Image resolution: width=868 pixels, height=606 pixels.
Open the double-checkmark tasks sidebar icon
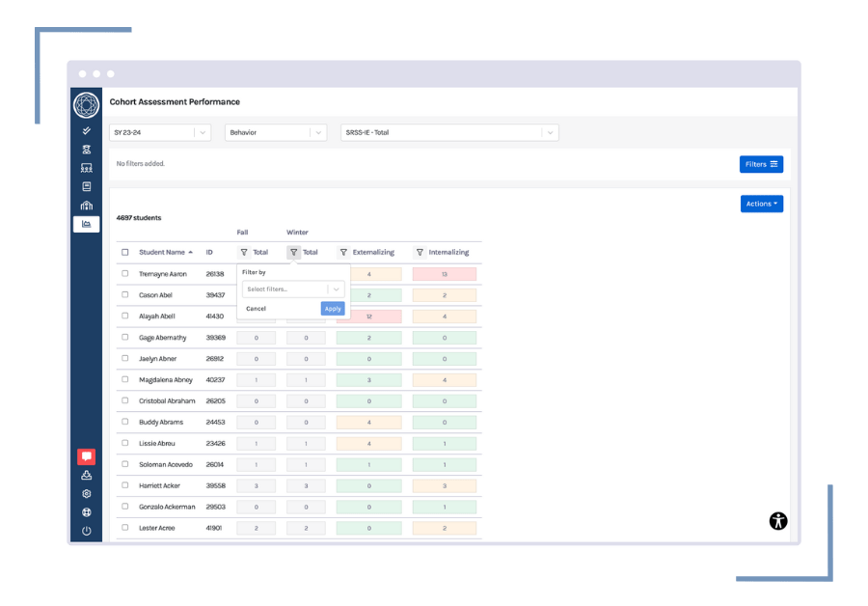pyautogui.click(x=87, y=130)
